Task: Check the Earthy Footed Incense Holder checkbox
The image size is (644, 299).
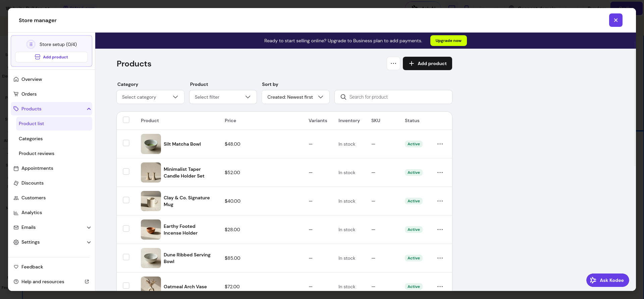Action: (126, 229)
